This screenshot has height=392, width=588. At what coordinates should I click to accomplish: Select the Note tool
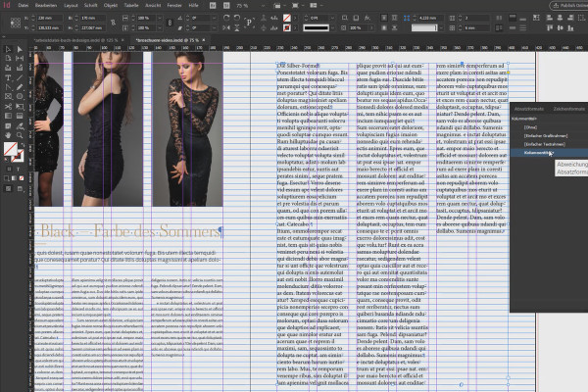[x=8, y=125]
